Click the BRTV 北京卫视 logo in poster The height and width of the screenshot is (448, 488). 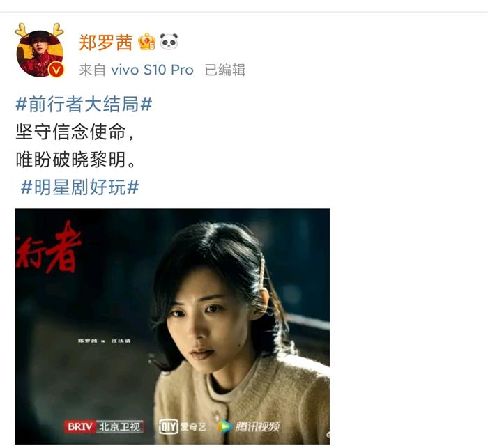click(105, 426)
